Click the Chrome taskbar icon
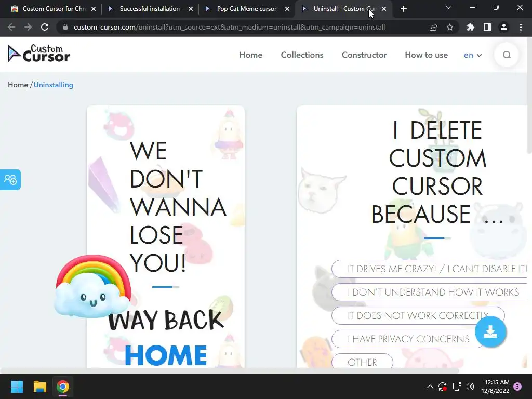This screenshot has height=399, width=532. 63,387
